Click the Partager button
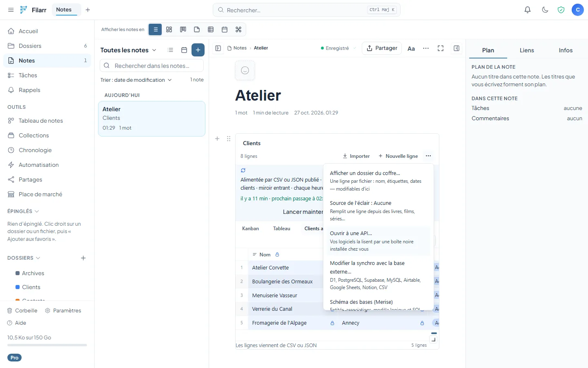The image size is (588, 368). coord(382,48)
